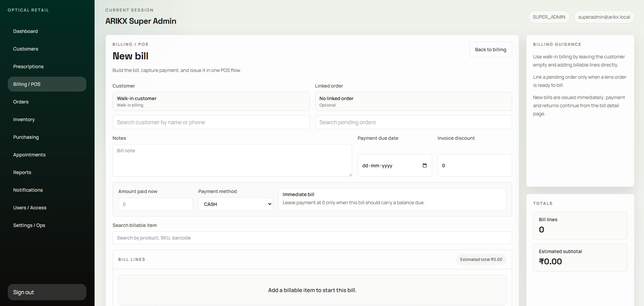This screenshot has height=306, width=644.
Task: Expand the Payment method CASH dropdown
Action: pos(235,204)
